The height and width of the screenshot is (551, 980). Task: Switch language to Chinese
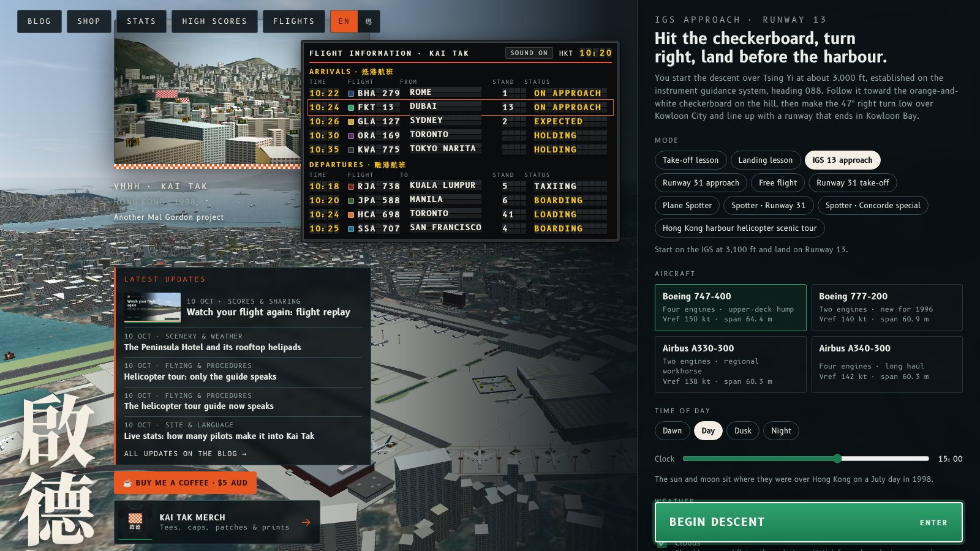pyautogui.click(x=369, y=21)
